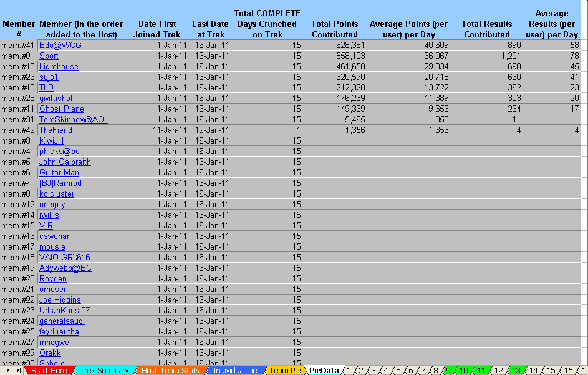Click the John Galbraith member link
This screenshot has height=375, width=588.
coord(65,162)
